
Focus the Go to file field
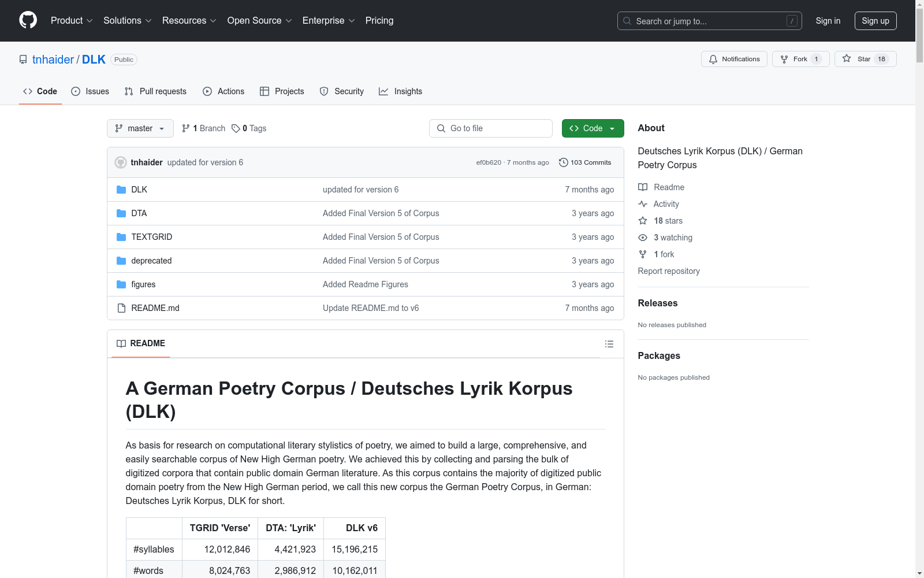491,128
